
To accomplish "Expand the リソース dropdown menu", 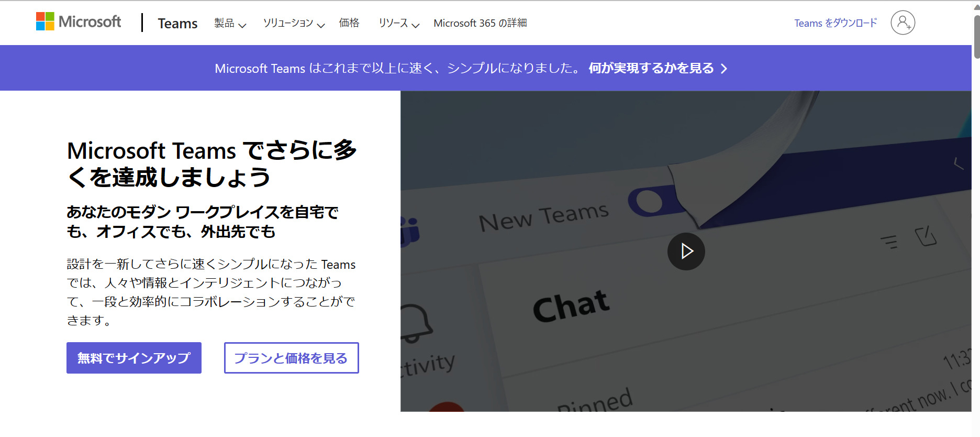I will 399,24.
